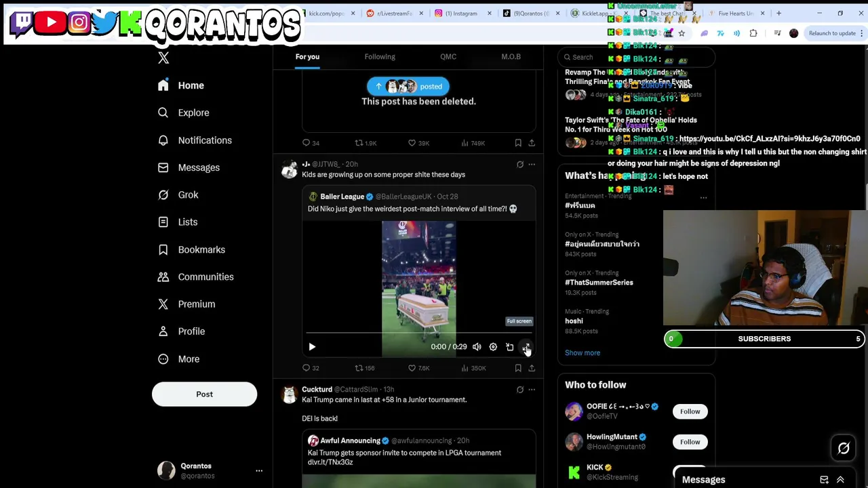Switch to the M.O.B tab
This screenshot has height=488, width=868.
[x=511, y=56]
